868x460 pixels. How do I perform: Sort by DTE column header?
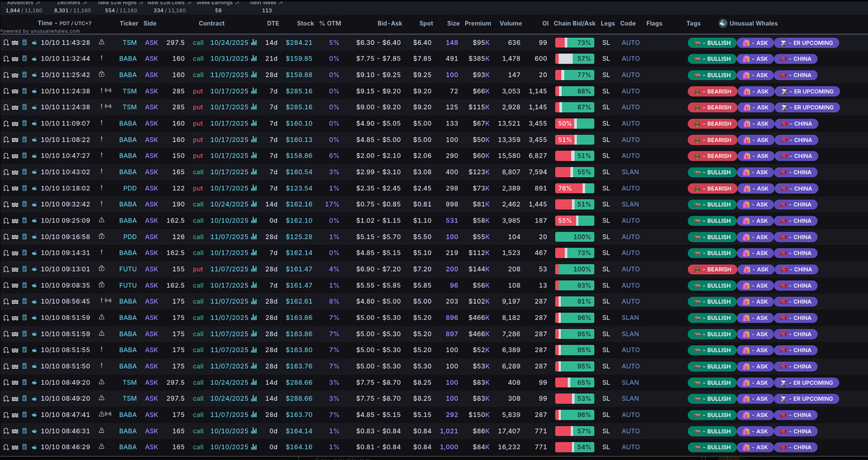[x=273, y=23]
